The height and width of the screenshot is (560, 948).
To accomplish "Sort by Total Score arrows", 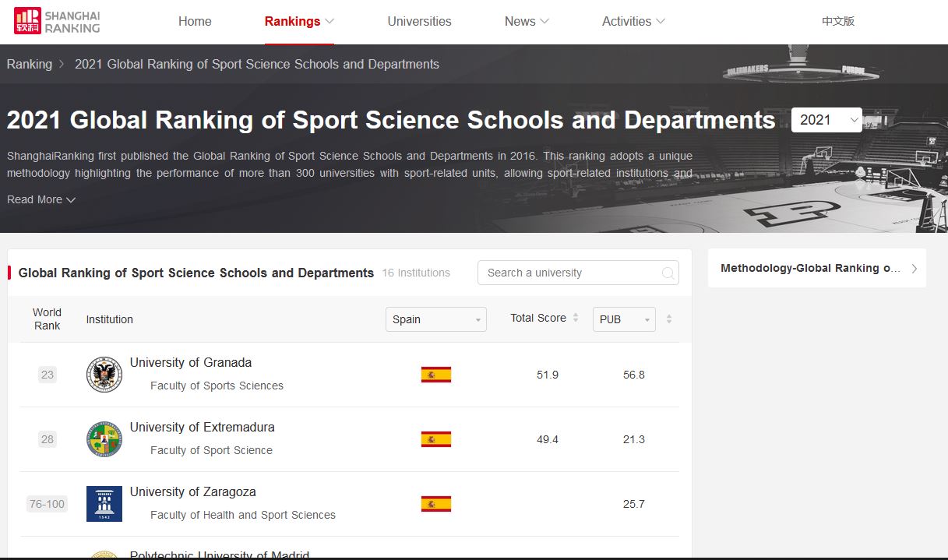I will [576, 318].
